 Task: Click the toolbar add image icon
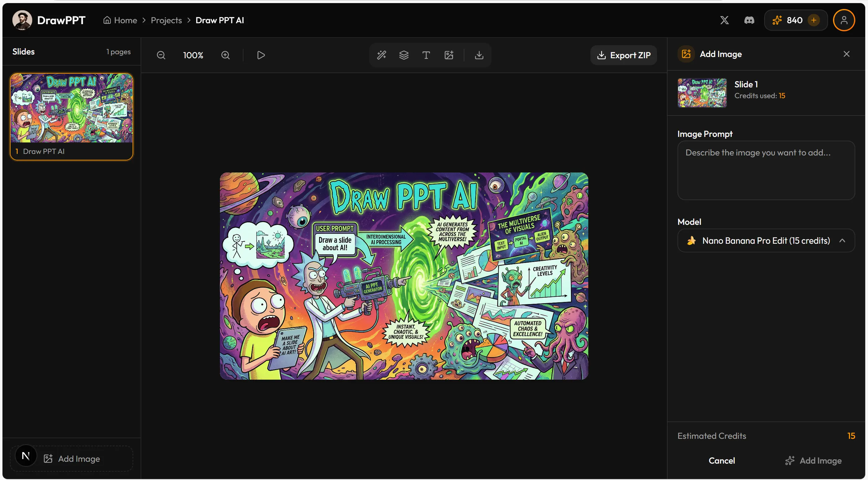tap(449, 55)
